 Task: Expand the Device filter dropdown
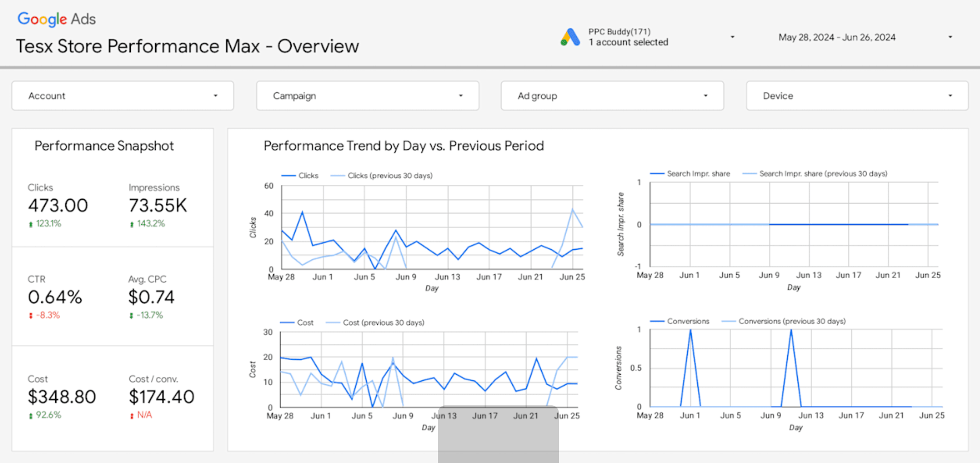click(857, 96)
